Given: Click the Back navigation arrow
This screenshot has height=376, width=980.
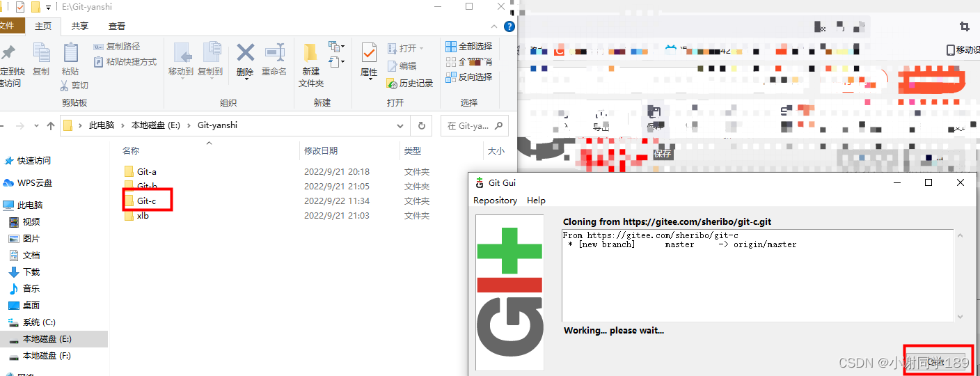Looking at the screenshot, I should point(1,126).
